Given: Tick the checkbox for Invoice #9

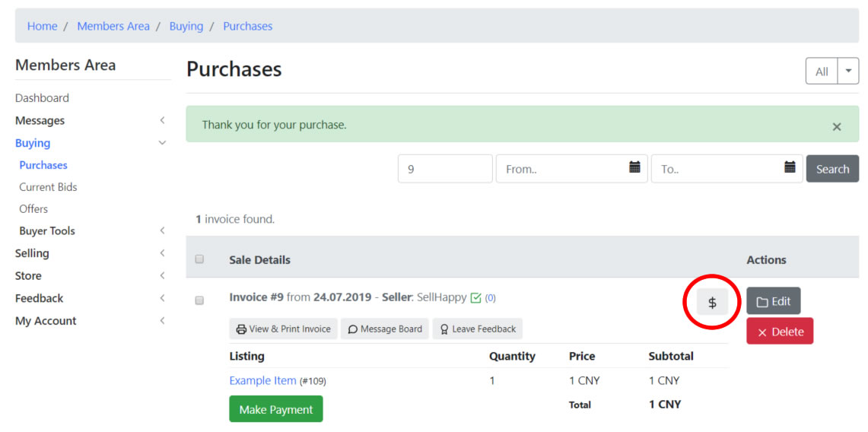Looking at the screenshot, I should pos(199,300).
